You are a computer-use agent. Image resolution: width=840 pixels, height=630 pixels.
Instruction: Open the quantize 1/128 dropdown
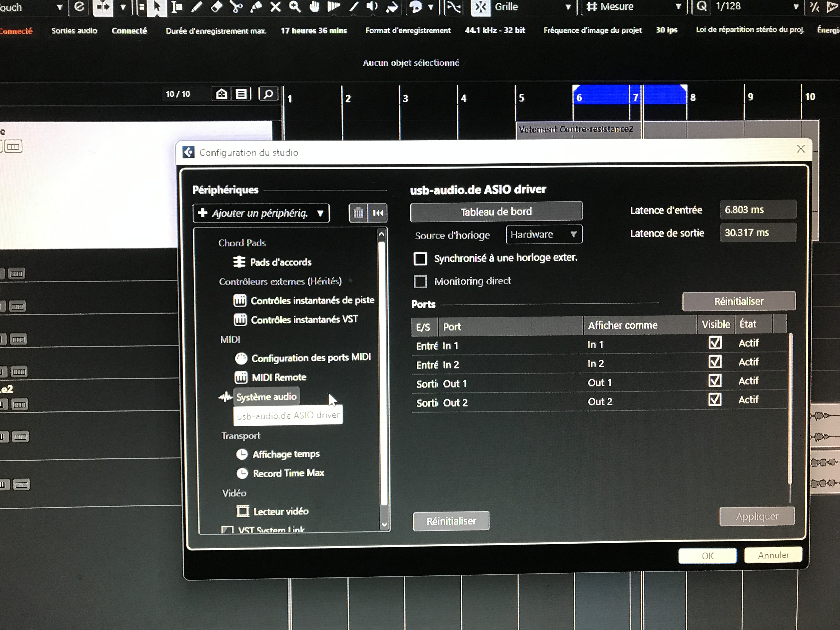[796, 6]
